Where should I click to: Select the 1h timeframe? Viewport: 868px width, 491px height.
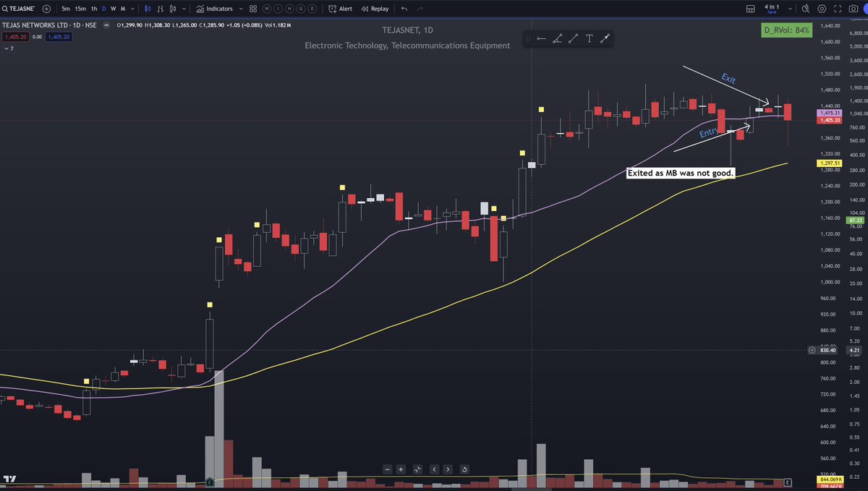94,9
